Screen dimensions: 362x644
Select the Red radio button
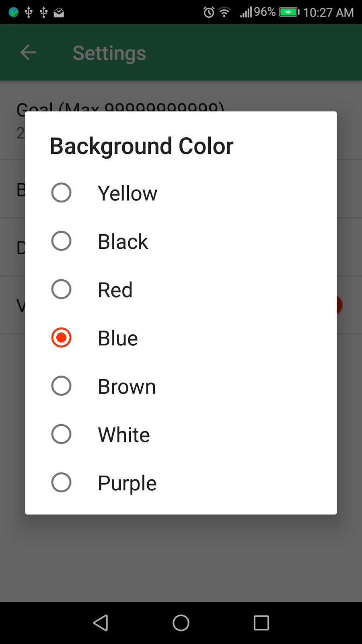pyautogui.click(x=62, y=289)
